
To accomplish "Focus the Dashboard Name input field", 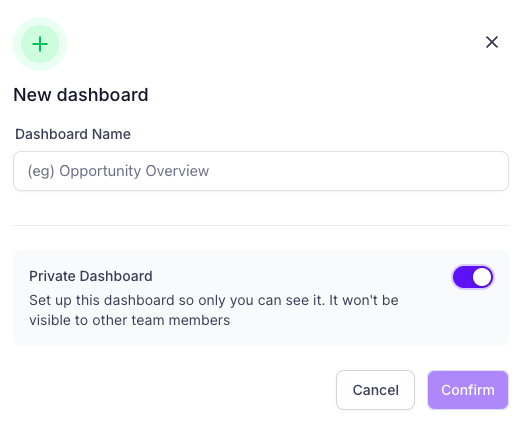I will coord(261,171).
